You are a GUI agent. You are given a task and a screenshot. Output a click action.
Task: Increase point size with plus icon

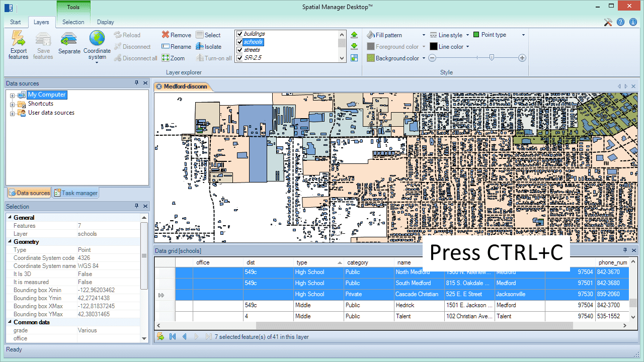tap(522, 58)
